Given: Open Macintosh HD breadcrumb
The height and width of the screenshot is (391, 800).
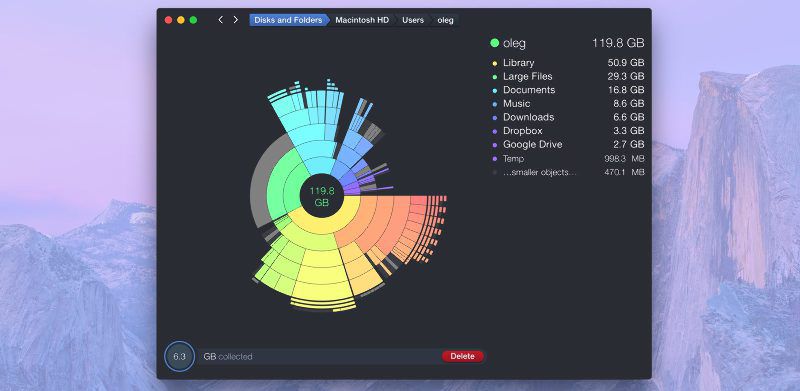Looking at the screenshot, I should pos(362,20).
